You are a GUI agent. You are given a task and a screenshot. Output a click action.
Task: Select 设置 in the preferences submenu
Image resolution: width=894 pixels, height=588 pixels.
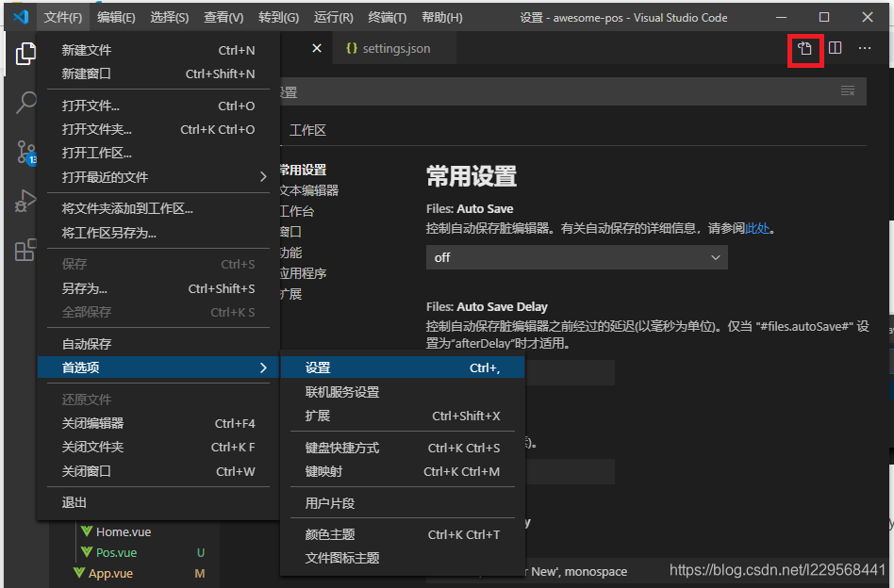403,368
